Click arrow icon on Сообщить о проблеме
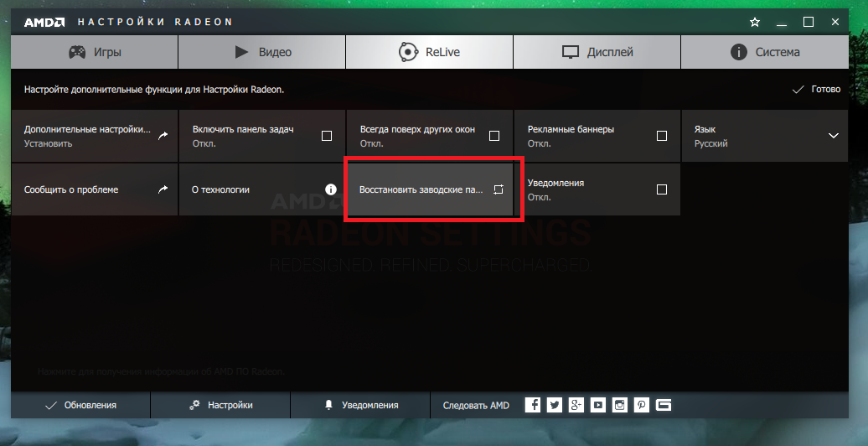Image resolution: width=868 pixels, height=446 pixels. point(163,189)
